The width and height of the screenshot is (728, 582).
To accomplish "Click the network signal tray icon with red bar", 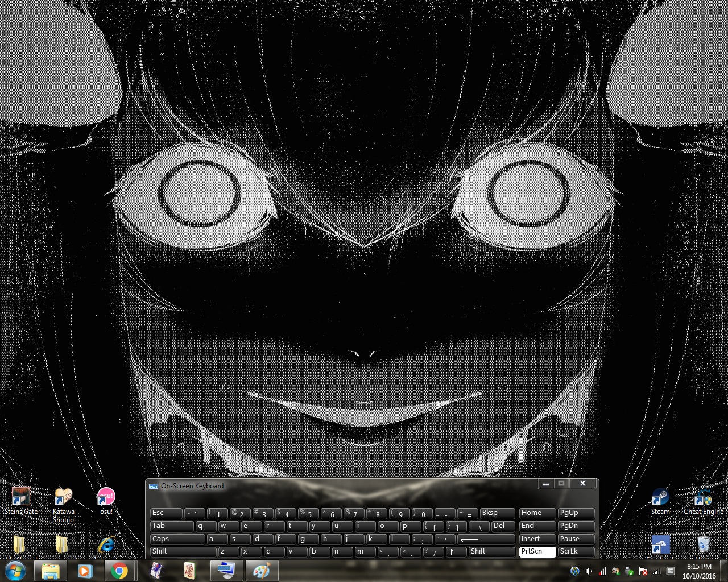I will pyautogui.click(x=602, y=571).
